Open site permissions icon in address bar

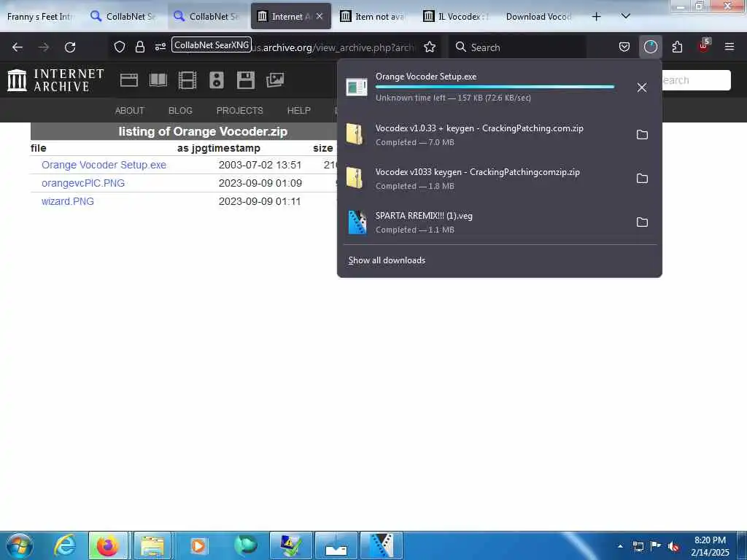(x=160, y=47)
